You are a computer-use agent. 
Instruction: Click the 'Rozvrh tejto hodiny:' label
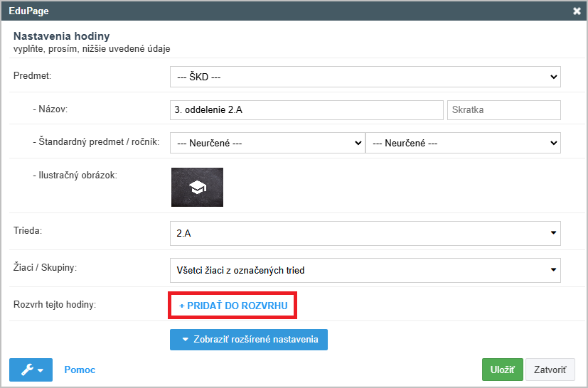point(55,305)
